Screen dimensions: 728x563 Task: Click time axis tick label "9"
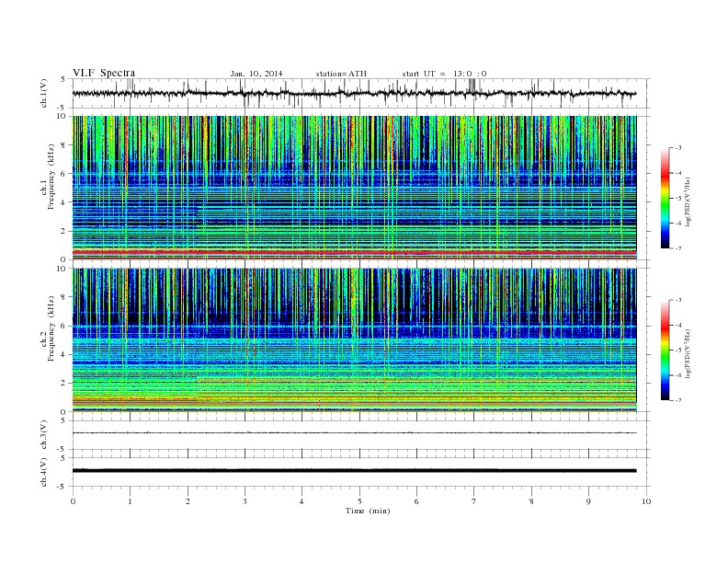[588, 501]
